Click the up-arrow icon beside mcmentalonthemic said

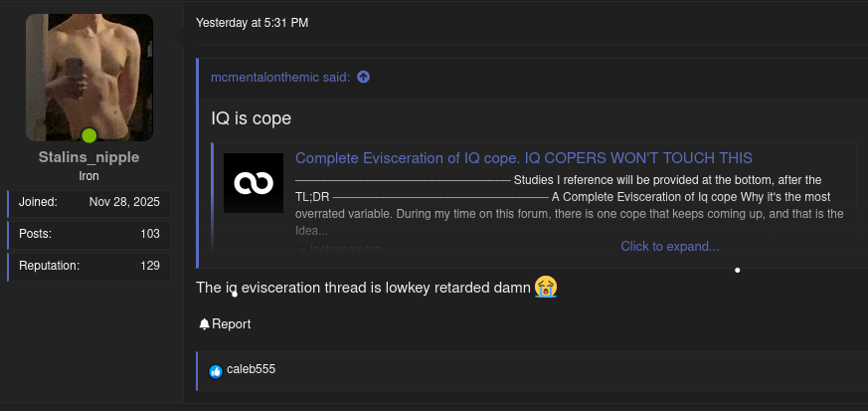(x=363, y=77)
